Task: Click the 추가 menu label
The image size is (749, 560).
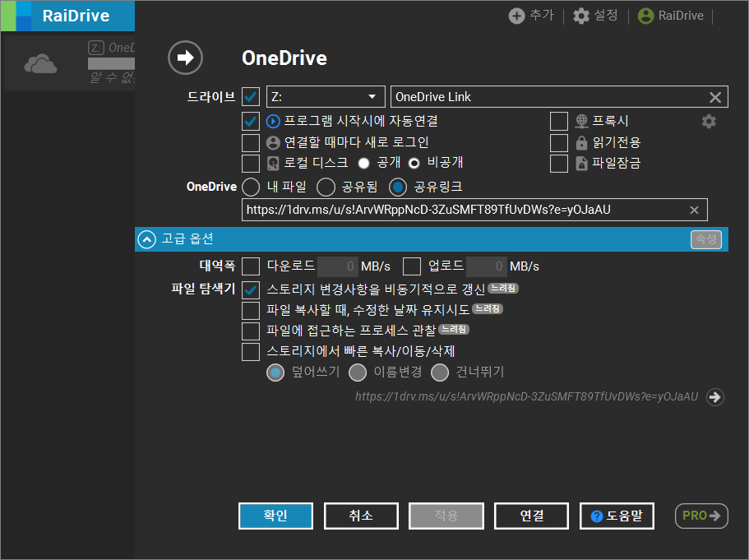Action: pyautogui.click(x=542, y=16)
